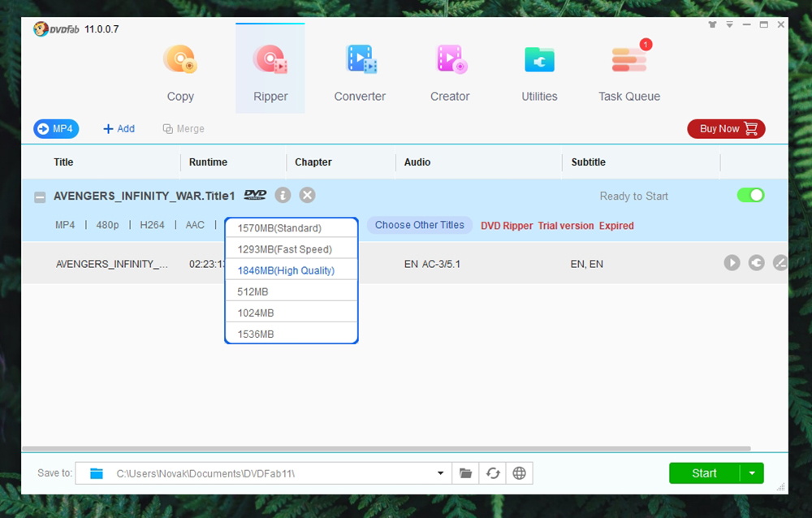The height and width of the screenshot is (518, 812).
Task: Click Choose Other Titles button
Action: (420, 226)
